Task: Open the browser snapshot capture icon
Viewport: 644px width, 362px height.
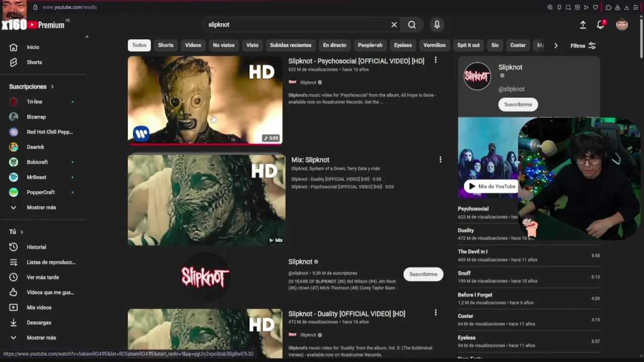Action: 568,7
